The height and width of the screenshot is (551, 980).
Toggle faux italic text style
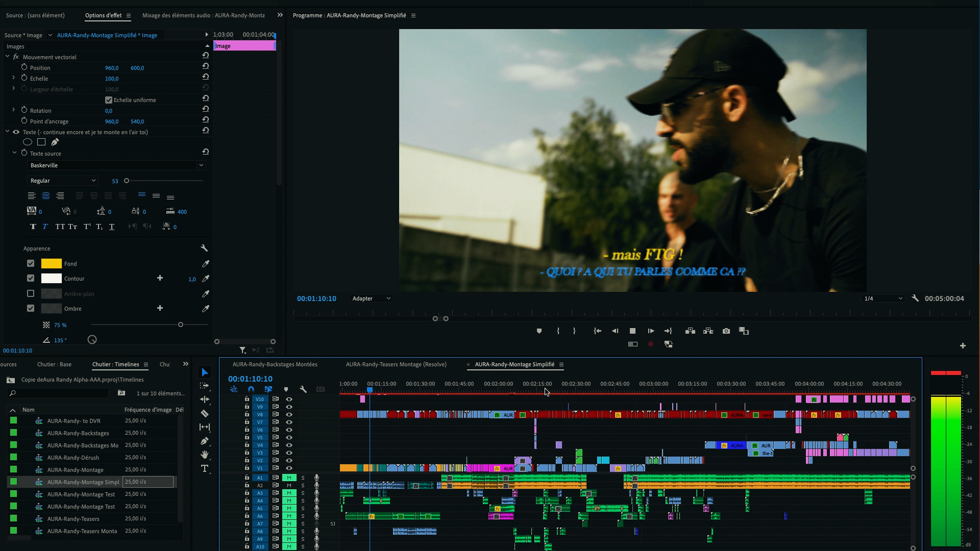point(45,227)
